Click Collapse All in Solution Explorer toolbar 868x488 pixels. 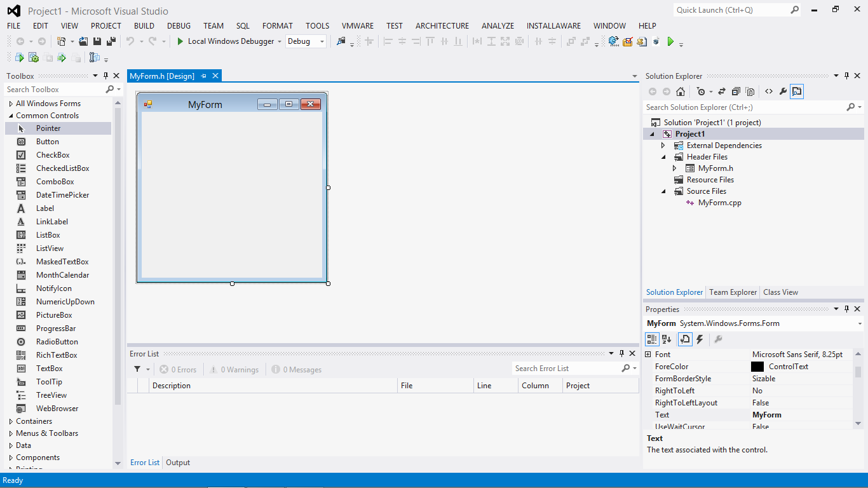tap(736, 91)
